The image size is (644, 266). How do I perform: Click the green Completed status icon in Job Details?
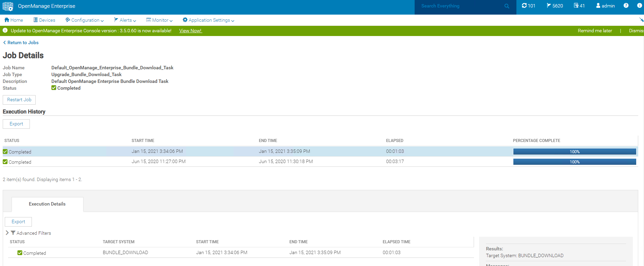(x=54, y=88)
